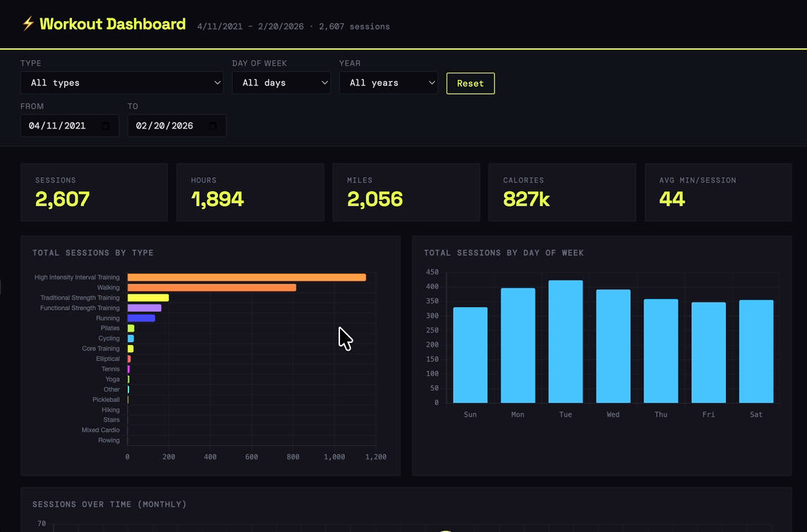Select the purple Functional Strength Training bar
This screenshot has height=532, width=807.
click(x=144, y=308)
